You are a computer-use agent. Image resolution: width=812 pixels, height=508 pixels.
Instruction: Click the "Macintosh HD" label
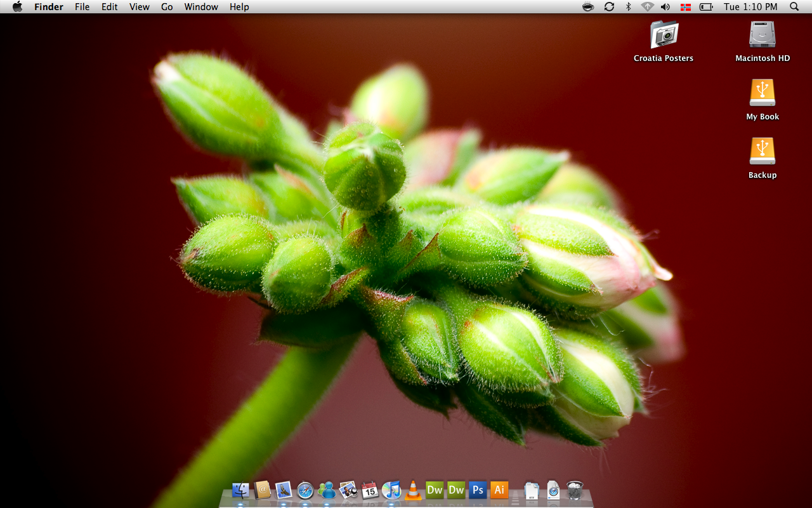point(763,58)
